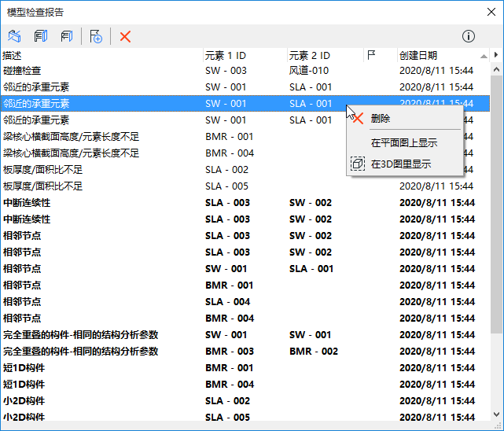The image size is (504, 431).
Task: Select 小2D构件 row with SLA - 005
Action: click(x=245, y=417)
